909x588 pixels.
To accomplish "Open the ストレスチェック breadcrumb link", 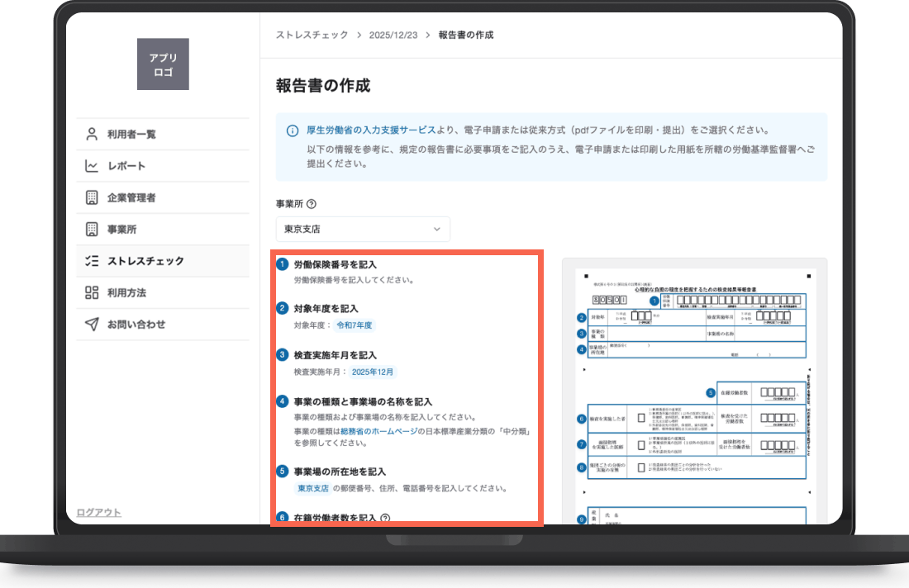I will pyautogui.click(x=312, y=35).
